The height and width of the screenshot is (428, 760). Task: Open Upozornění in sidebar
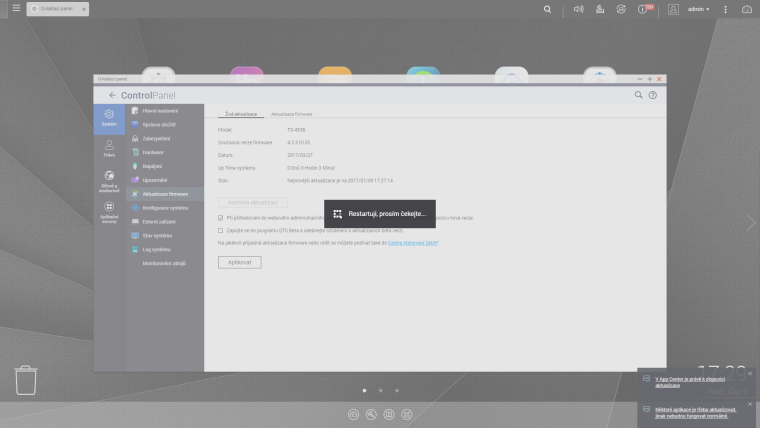tap(165, 180)
